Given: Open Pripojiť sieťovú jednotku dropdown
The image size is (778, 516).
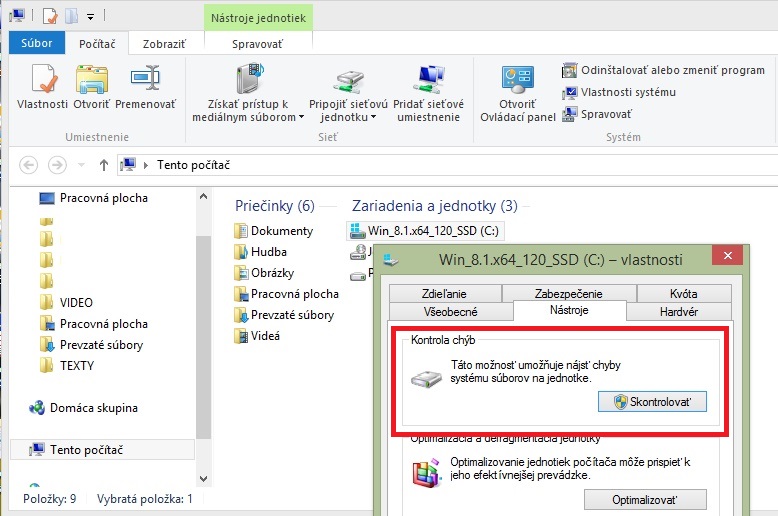Looking at the screenshot, I should (348, 95).
